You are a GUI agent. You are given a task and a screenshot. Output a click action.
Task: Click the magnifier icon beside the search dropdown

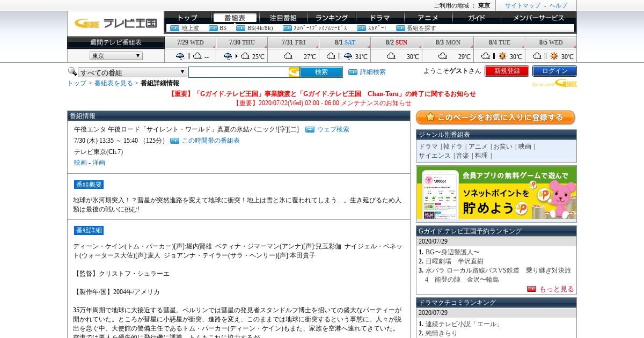(x=72, y=71)
